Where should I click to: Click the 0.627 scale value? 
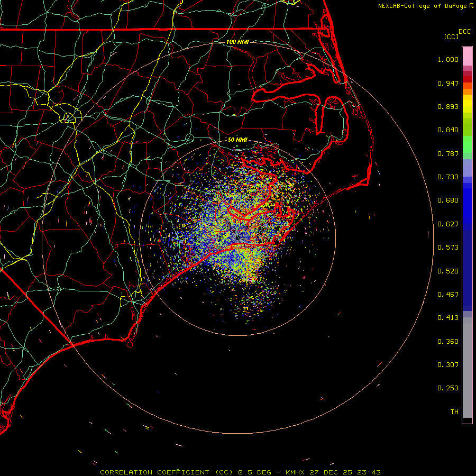[448, 224]
